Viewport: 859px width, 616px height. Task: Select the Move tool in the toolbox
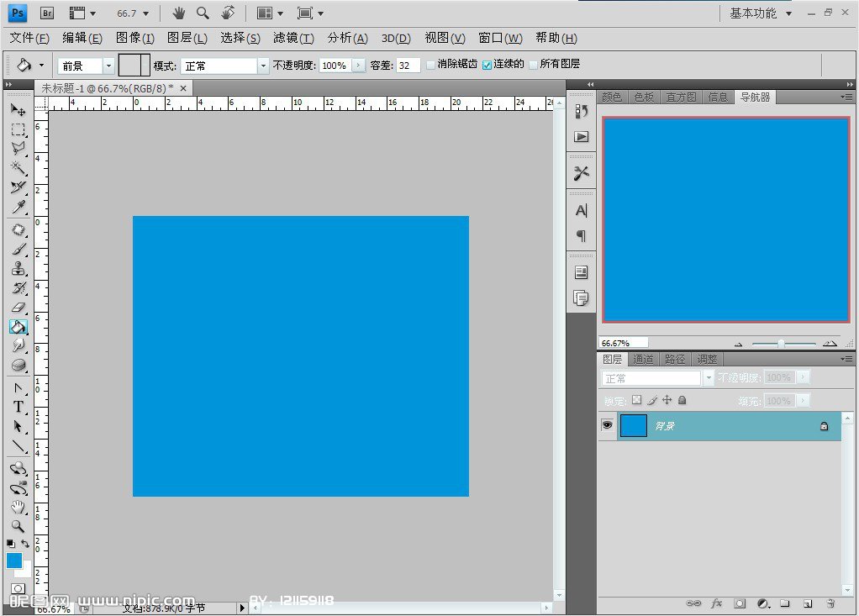tap(18, 110)
